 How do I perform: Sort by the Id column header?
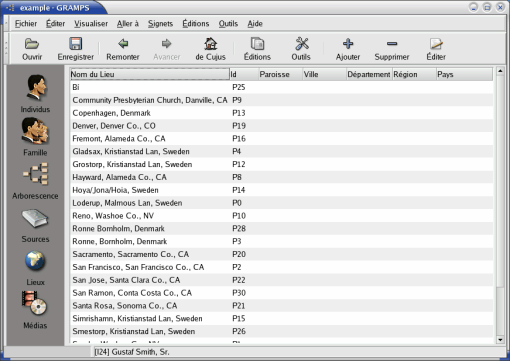pyautogui.click(x=244, y=74)
